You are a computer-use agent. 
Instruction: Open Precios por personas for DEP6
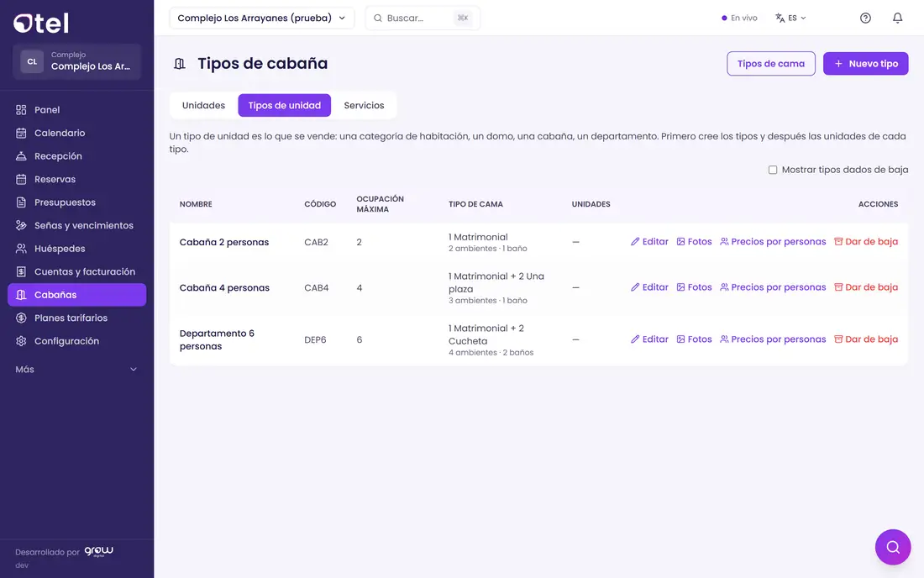773,339
